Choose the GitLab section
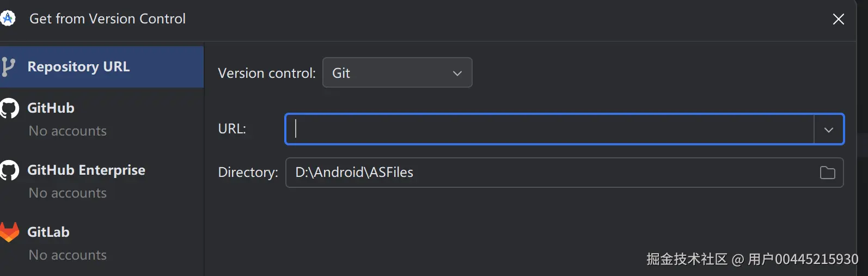Image resolution: width=868 pixels, height=276 pixels. 48,232
